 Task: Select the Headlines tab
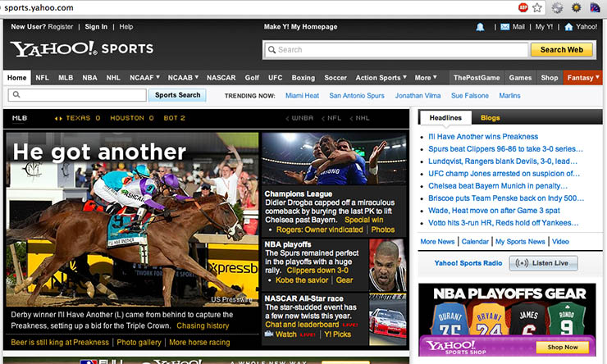(x=445, y=117)
